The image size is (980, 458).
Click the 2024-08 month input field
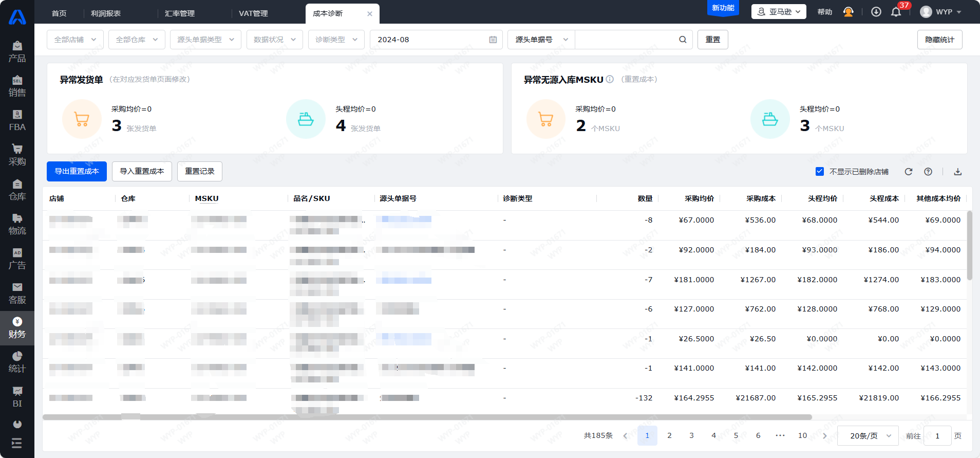[x=437, y=40]
